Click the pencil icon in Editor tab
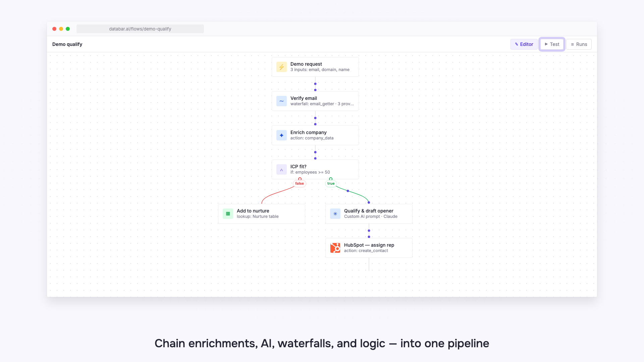The width and height of the screenshot is (644, 362). click(x=517, y=44)
